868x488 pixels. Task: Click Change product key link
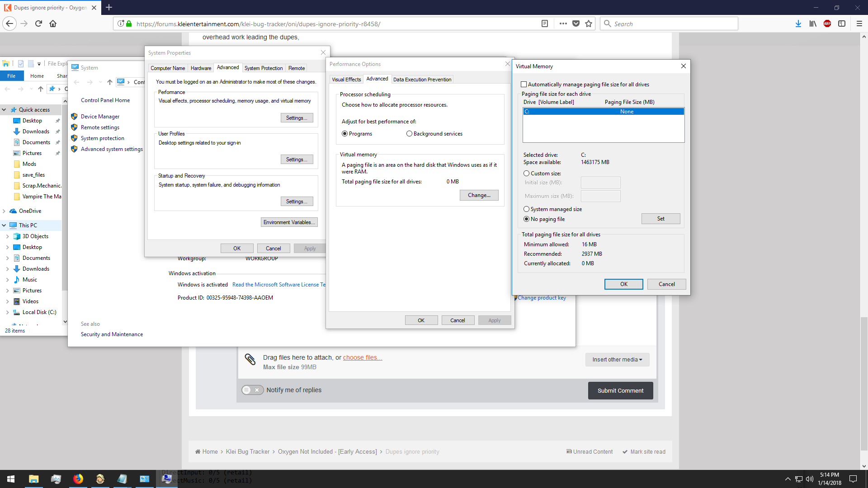(542, 298)
